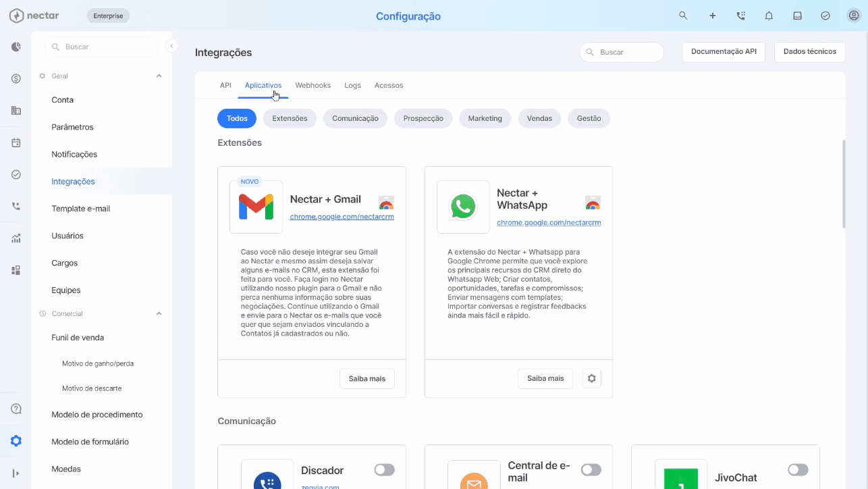
Task: Enable the JivoChat toggle
Action: click(x=798, y=469)
